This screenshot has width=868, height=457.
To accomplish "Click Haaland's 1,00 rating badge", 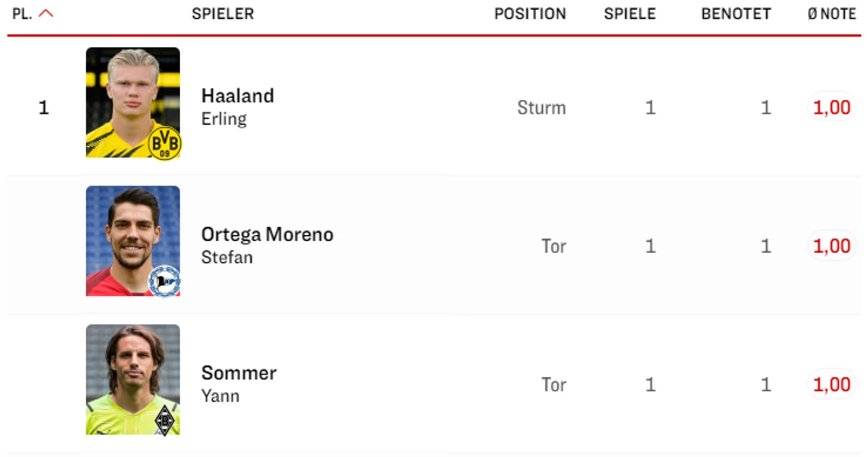I will (x=832, y=108).
